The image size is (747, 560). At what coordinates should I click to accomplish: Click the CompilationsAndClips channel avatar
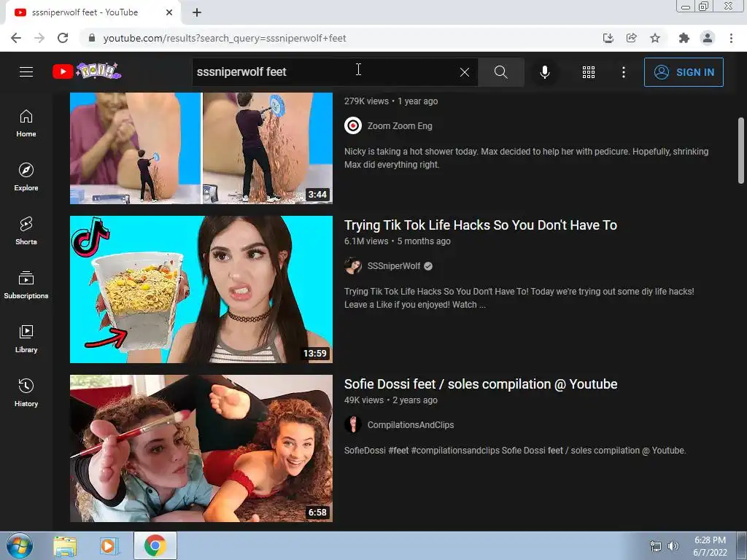coord(353,425)
